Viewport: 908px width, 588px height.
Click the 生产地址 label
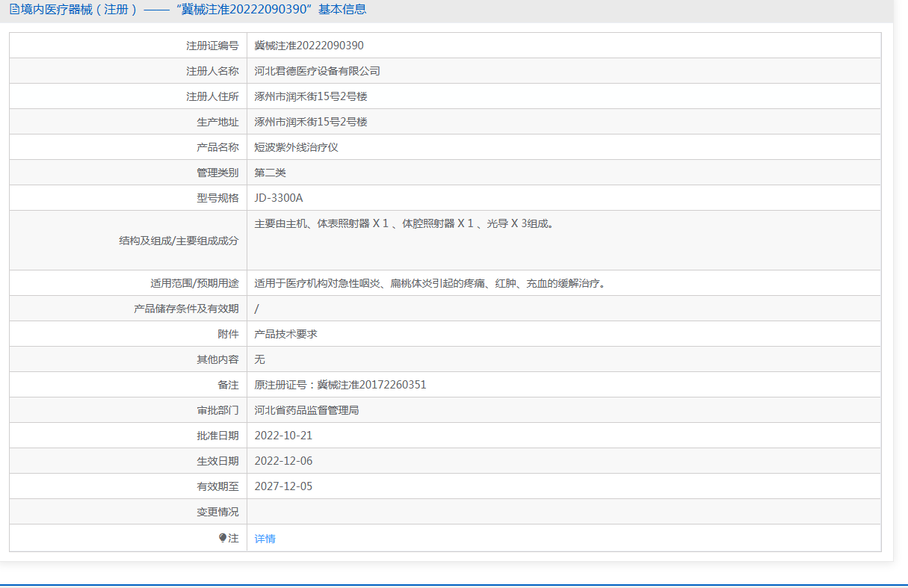click(x=217, y=122)
